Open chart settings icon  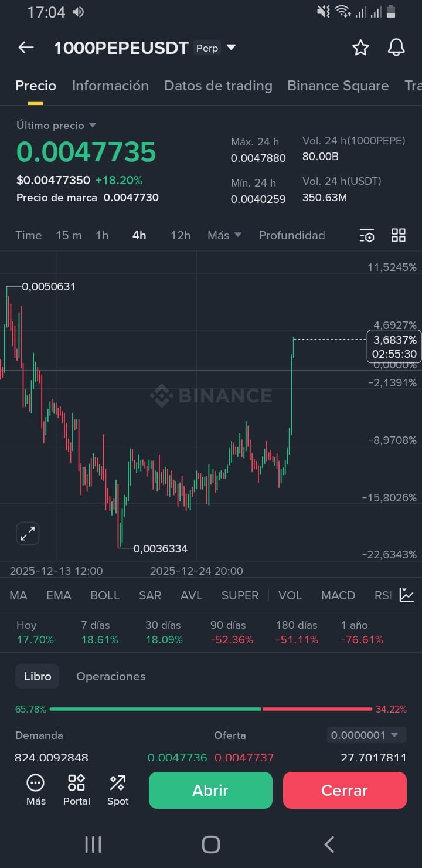coord(367,235)
